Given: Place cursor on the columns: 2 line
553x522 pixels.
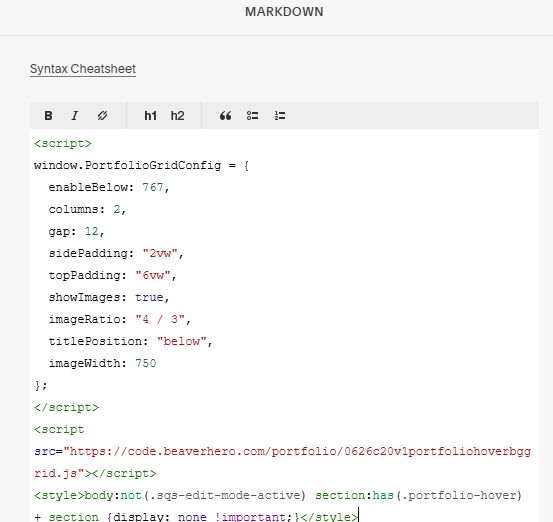Looking at the screenshot, I should pos(87,209).
